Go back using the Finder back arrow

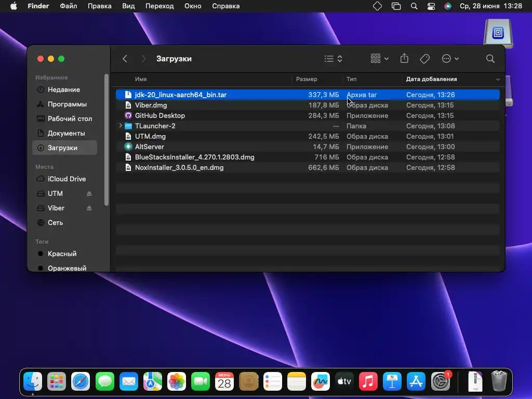point(125,59)
